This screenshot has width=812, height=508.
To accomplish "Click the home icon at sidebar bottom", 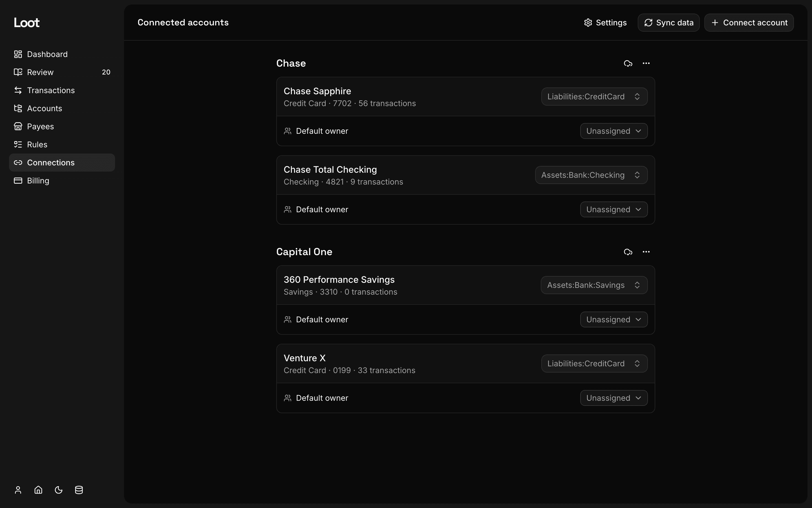I will click(x=38, y=490).
